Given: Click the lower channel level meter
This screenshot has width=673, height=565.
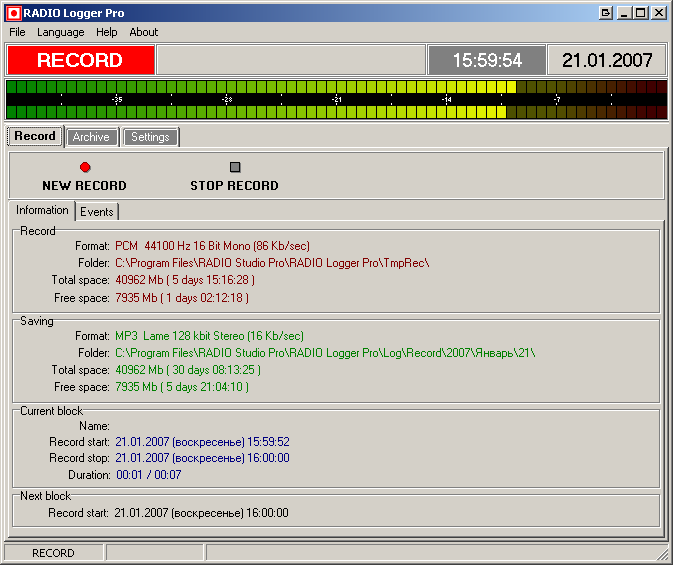Looking at the screenshot, I should (336, 112).
